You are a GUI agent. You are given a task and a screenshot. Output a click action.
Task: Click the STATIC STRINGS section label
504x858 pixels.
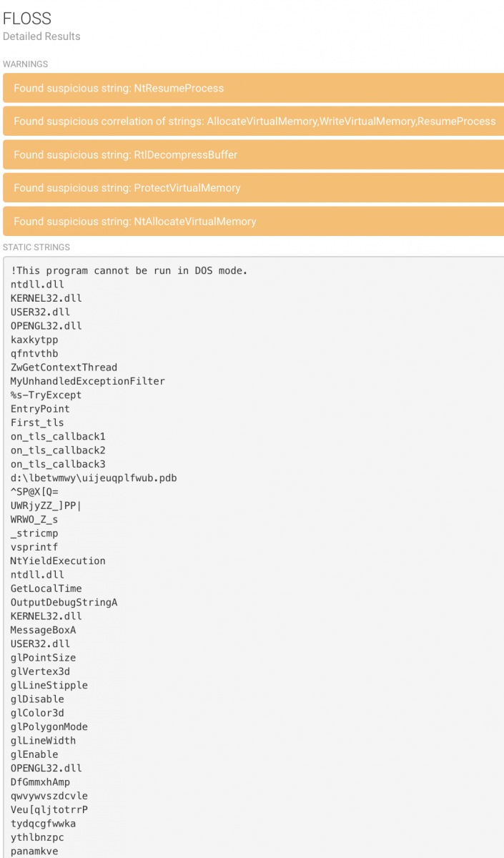36,247
